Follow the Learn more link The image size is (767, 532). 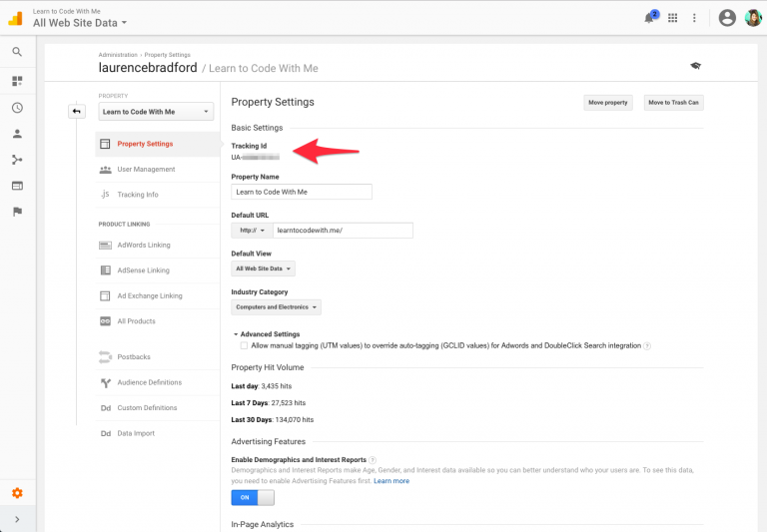click(x=391, y=481)
